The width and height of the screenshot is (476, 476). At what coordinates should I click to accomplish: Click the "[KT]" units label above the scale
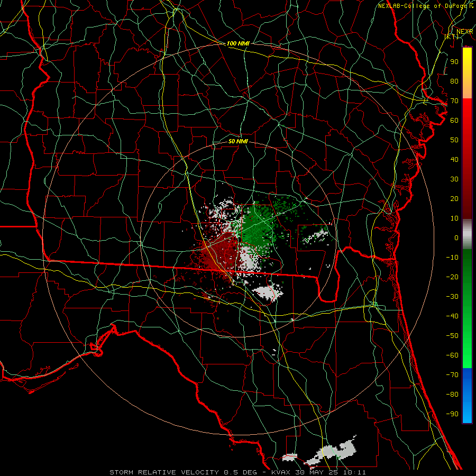tap(451, 36)
